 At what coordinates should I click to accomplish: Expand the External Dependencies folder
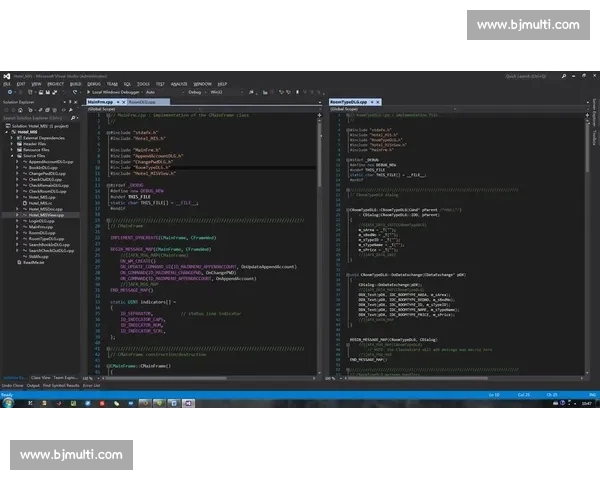[x=12, y=138]
